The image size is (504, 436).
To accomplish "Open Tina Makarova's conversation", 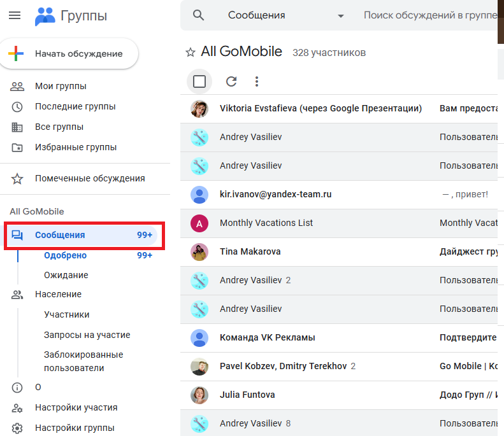I will pyautogui.click(x=250, y=251).
